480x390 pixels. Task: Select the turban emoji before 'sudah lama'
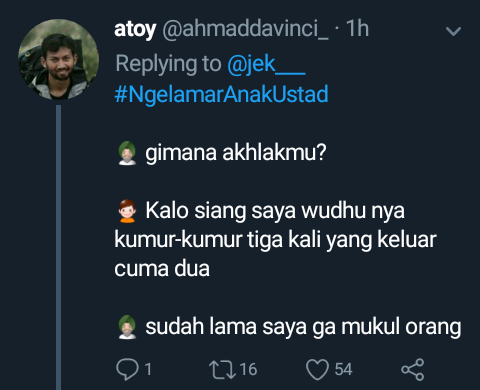coord(127,327)
